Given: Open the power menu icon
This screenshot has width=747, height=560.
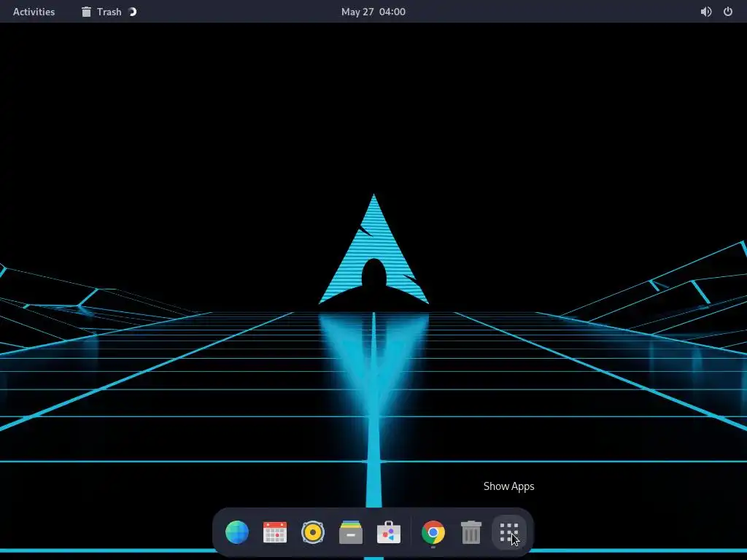Looking at the screenshot, I should coord(728,12).
